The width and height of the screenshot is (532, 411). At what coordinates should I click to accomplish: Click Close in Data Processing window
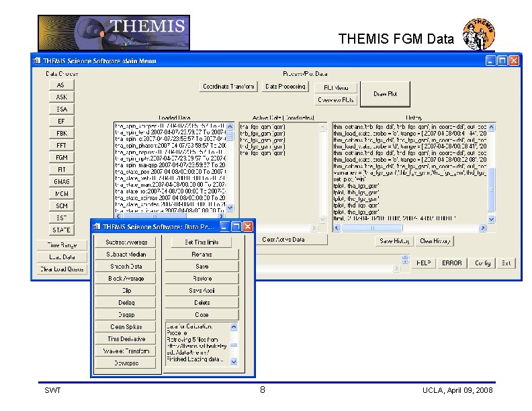pos(202,315)
